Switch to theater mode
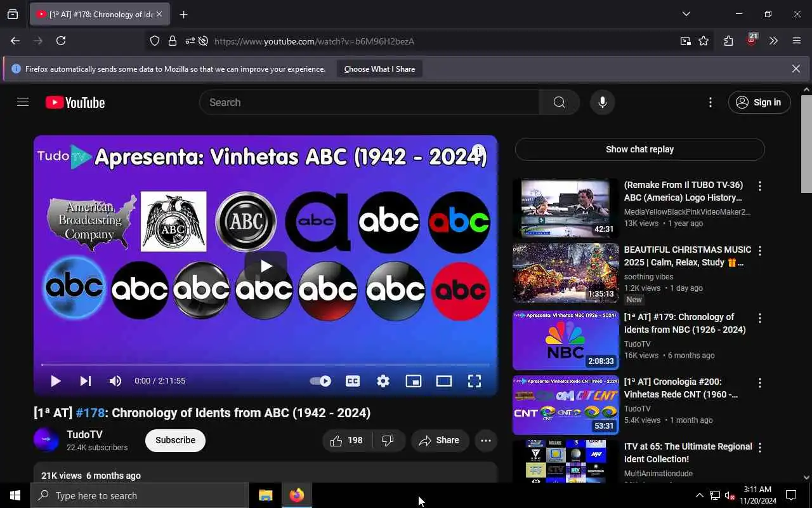The image size is (812, 508). (444, 381)
